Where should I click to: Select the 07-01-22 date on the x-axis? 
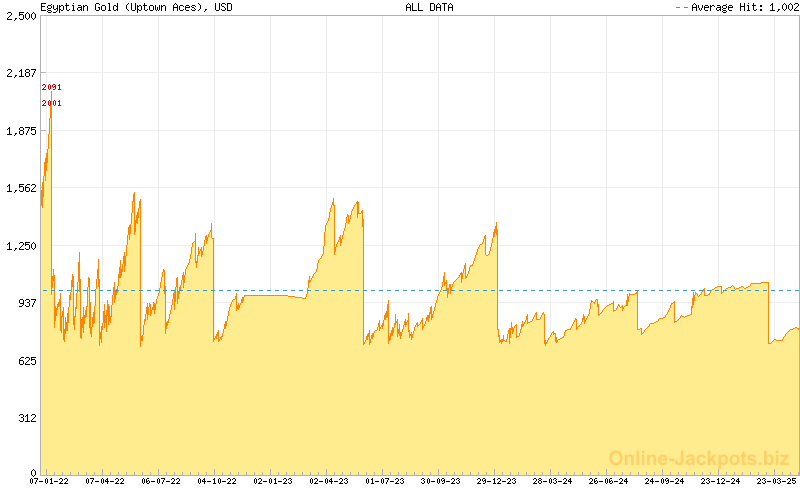point(49,481)
